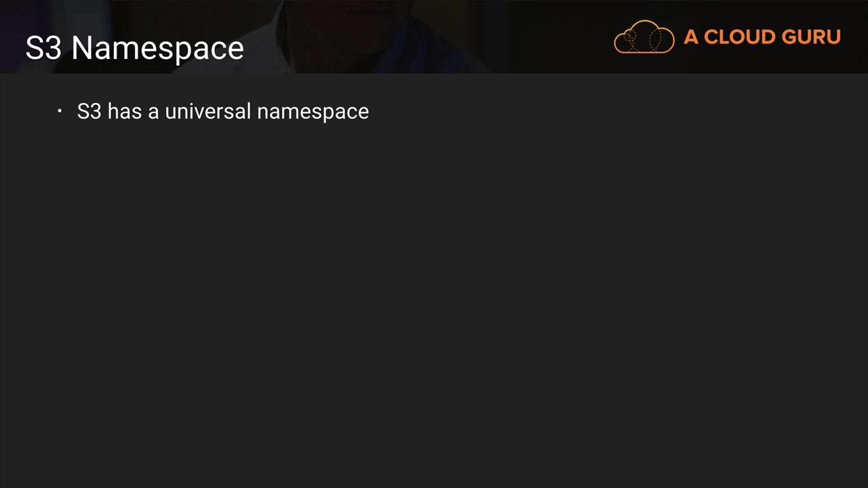Click the article "a" before "universal"
This screenshot has height=488, width=868.
[x=153, y=111]
